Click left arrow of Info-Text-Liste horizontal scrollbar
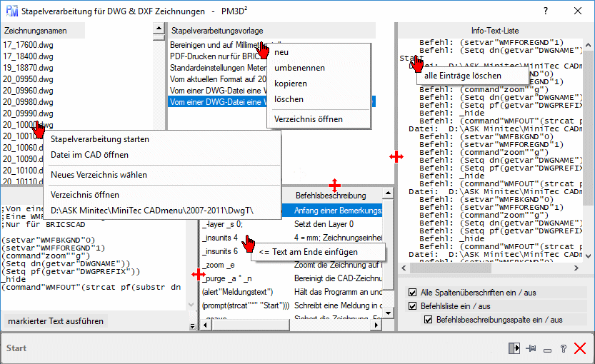The image size is (595, 364). (x=404, y=268)
